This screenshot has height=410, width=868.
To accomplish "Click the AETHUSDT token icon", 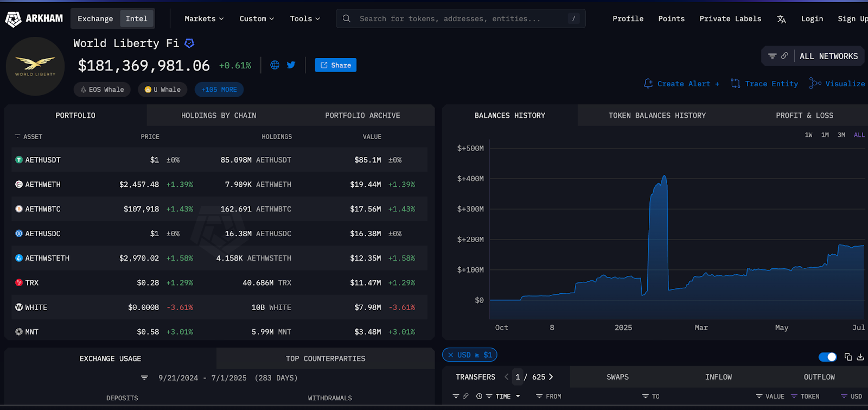I will pyautogui.click(x=19, y=160).
